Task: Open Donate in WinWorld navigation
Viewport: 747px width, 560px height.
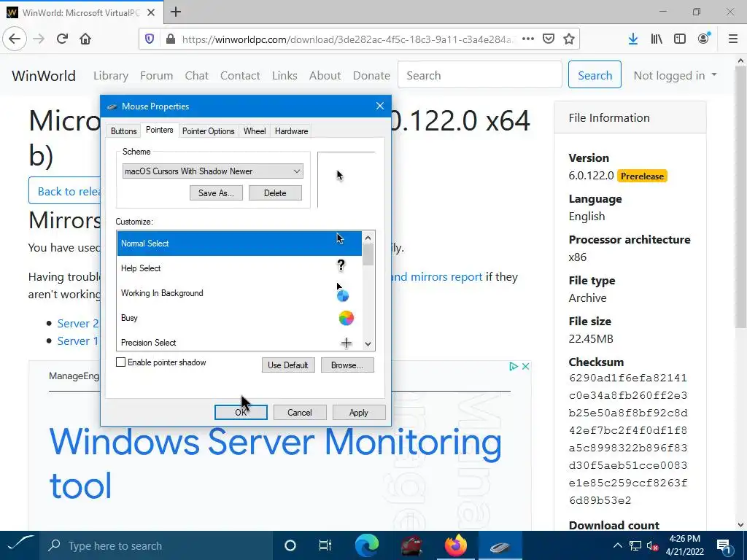Action: pos(371,75)
